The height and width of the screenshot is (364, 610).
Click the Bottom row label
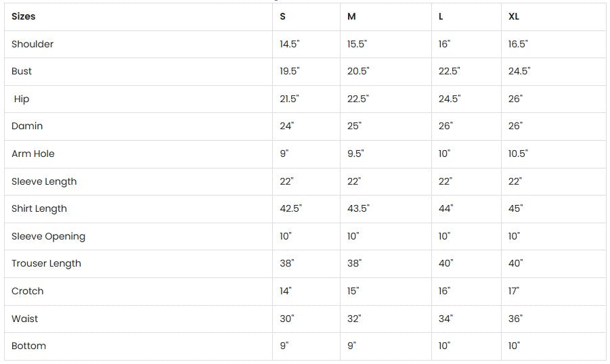29,346
